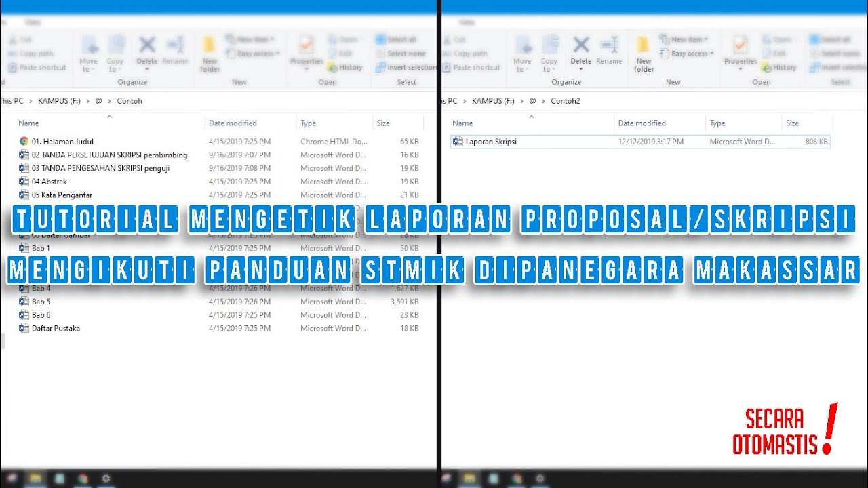Click Copy path in left window

click(31, 54)
